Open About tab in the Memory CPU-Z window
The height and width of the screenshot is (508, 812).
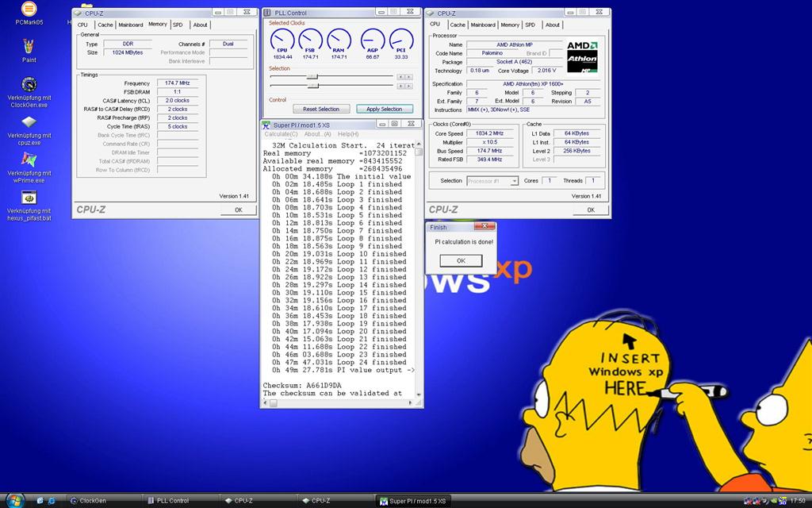click(x=200, y=25)
